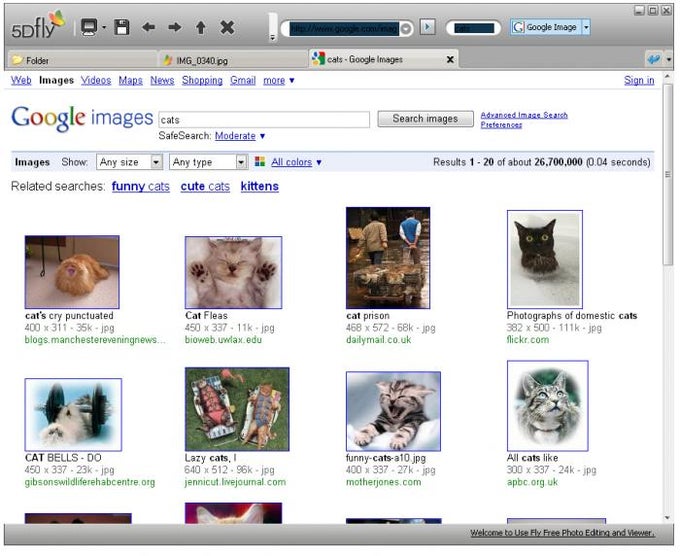Go forward with the right arrow icon
This screenshot has height=556, width=680.
(x=175, y=27)
